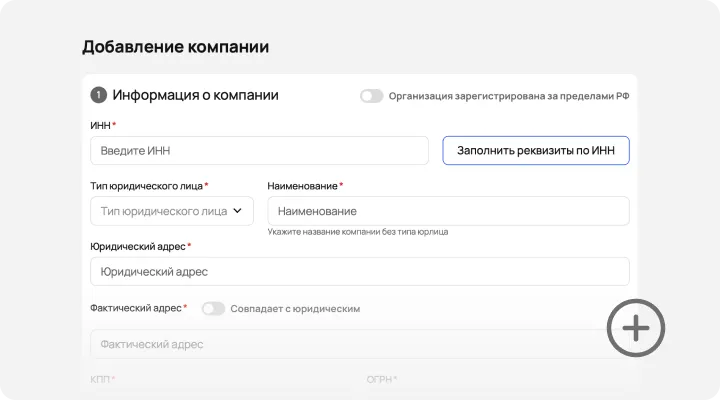The width and height of the screenshot is (720, 400).
Task: Click the hint about company name without type
Action: (357, 232)
